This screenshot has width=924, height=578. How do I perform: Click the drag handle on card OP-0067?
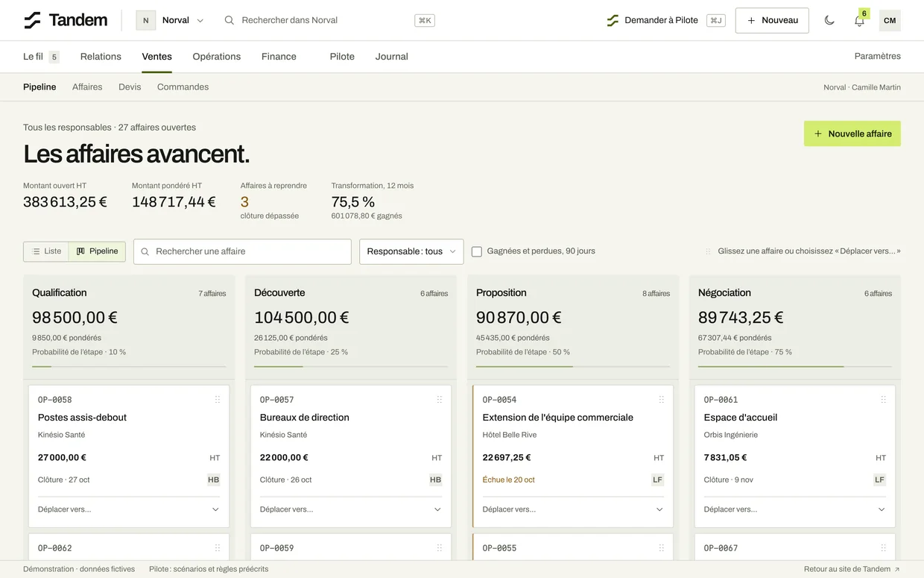coord(884,548)
